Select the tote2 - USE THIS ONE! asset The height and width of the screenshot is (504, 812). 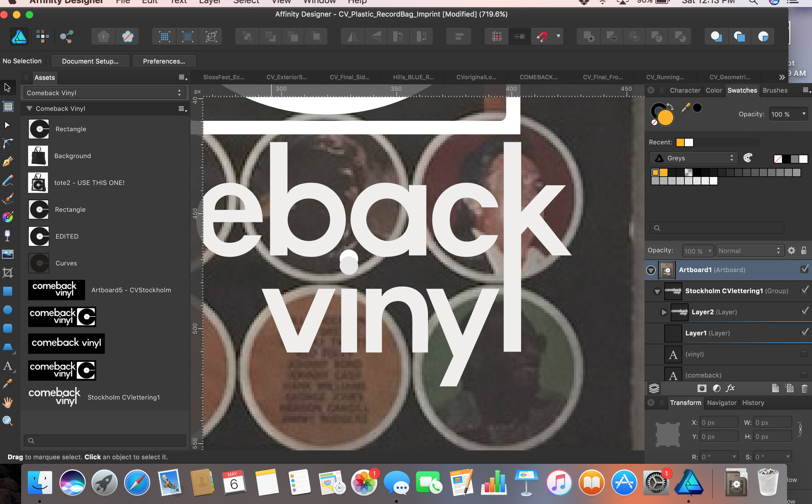coord(105,183)
